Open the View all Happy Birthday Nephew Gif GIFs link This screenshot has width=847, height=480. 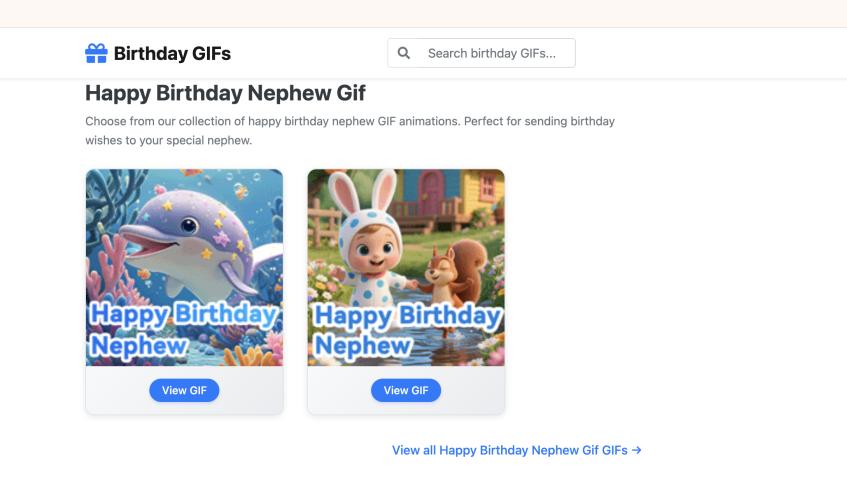tap(510, 450)
